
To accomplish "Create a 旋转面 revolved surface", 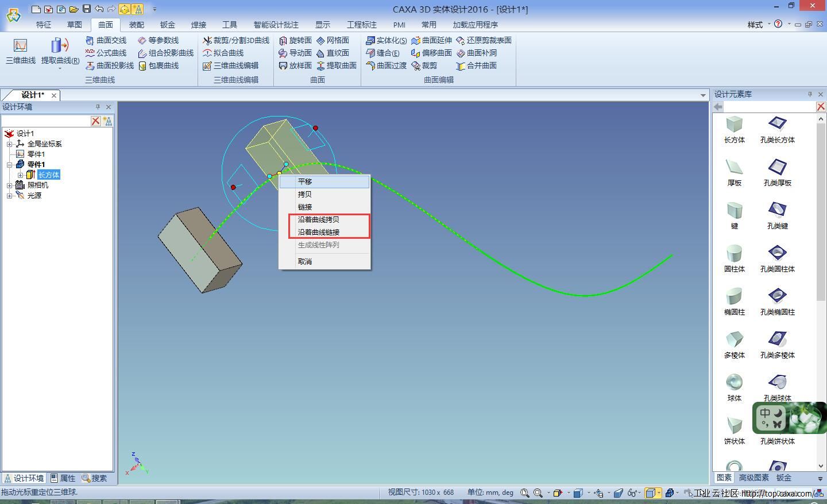I will 295,40.
